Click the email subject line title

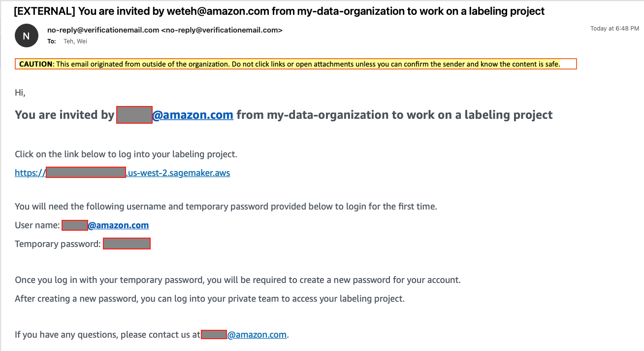tap(279, 11)
